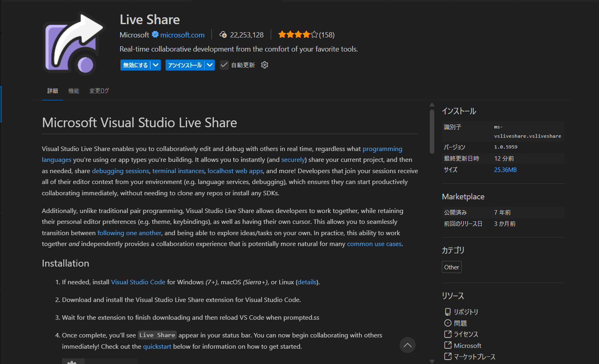Image resolution: width=599 pixels, height=364 pixels.
Task: Click the version value 1.0.5959
Action: [x=506, y=147]
